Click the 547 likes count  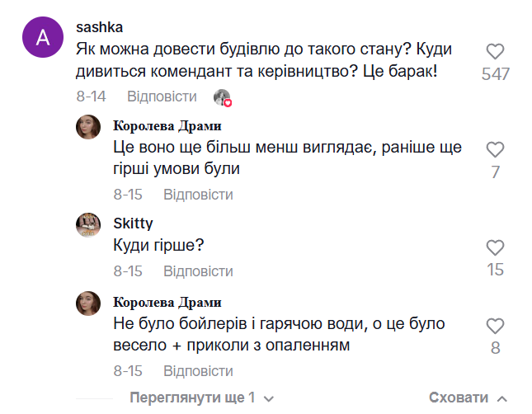[495, 74]
